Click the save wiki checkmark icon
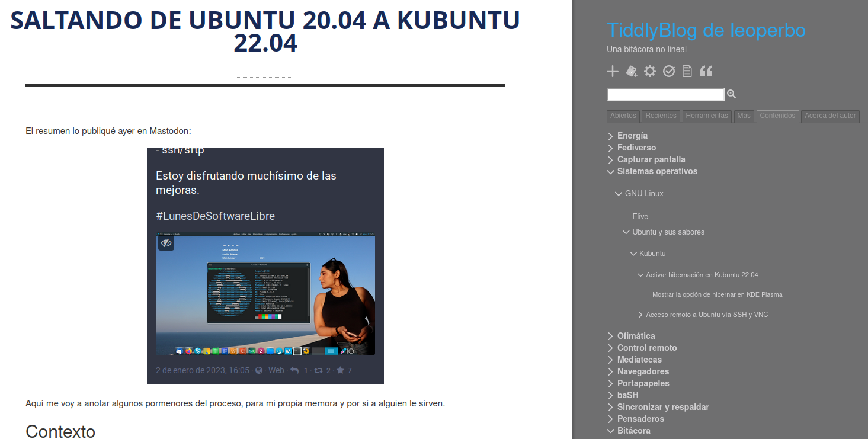Image resolution: width=868 pixels, height=439 pixels. click(x=669, y=72)
